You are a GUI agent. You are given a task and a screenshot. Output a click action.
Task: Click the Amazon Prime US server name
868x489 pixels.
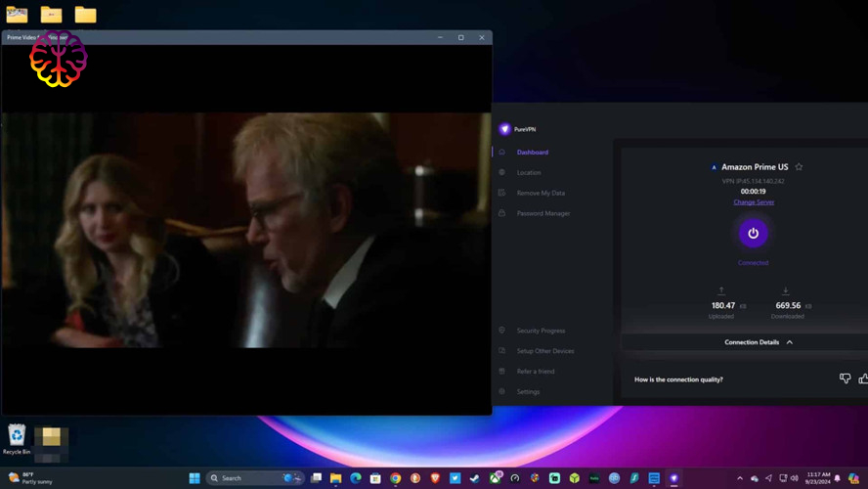[755, 166]
